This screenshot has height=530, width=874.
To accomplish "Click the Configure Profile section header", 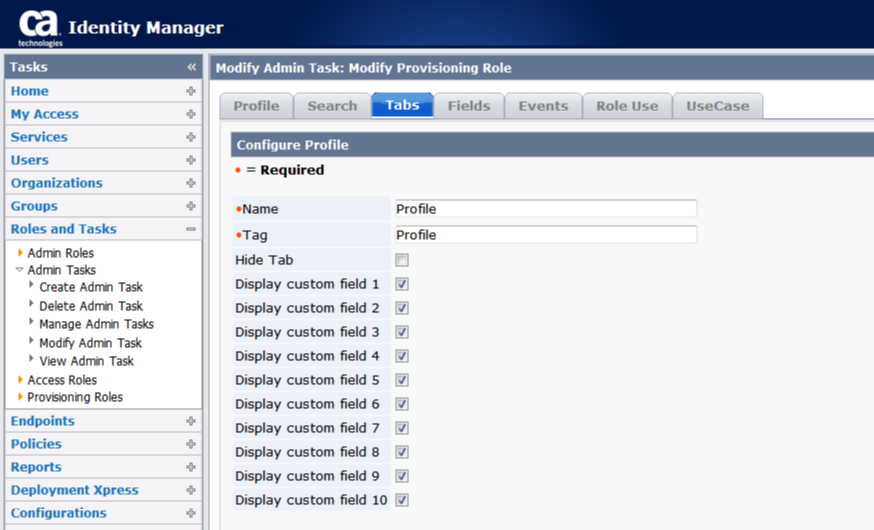I will [552, 145].
